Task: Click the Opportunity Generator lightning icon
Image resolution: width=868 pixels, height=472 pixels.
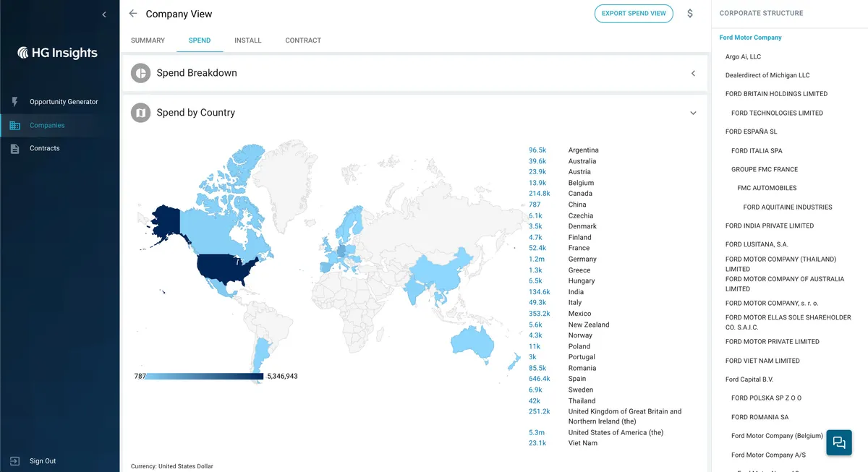Action: 14,102
